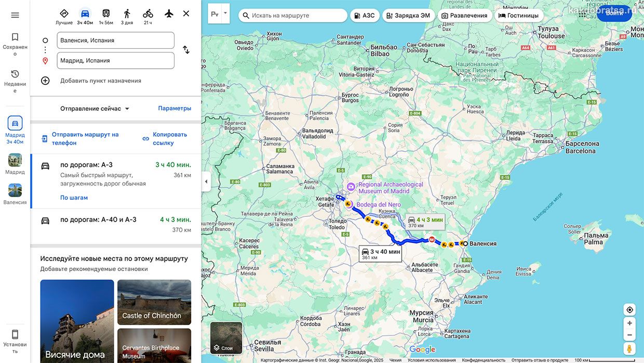Copy the route link
The height and width of the screenshot is (363, 644).
click(166, 138)
